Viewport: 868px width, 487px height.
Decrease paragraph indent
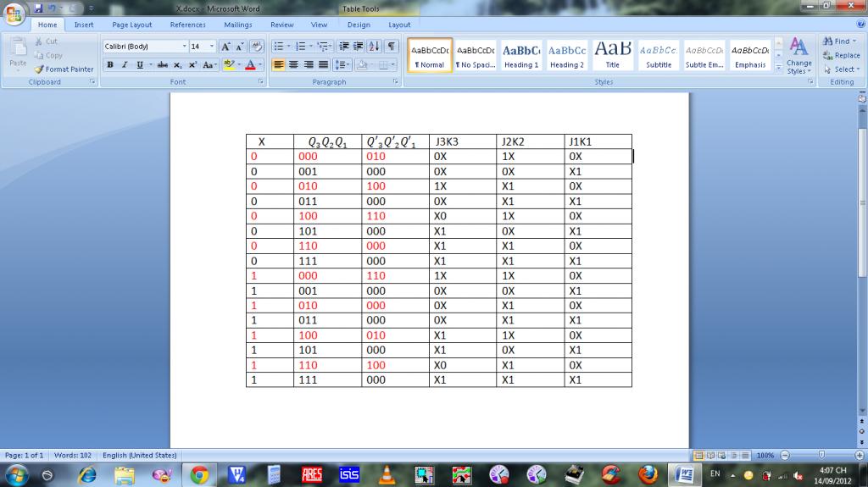(344, 47)
